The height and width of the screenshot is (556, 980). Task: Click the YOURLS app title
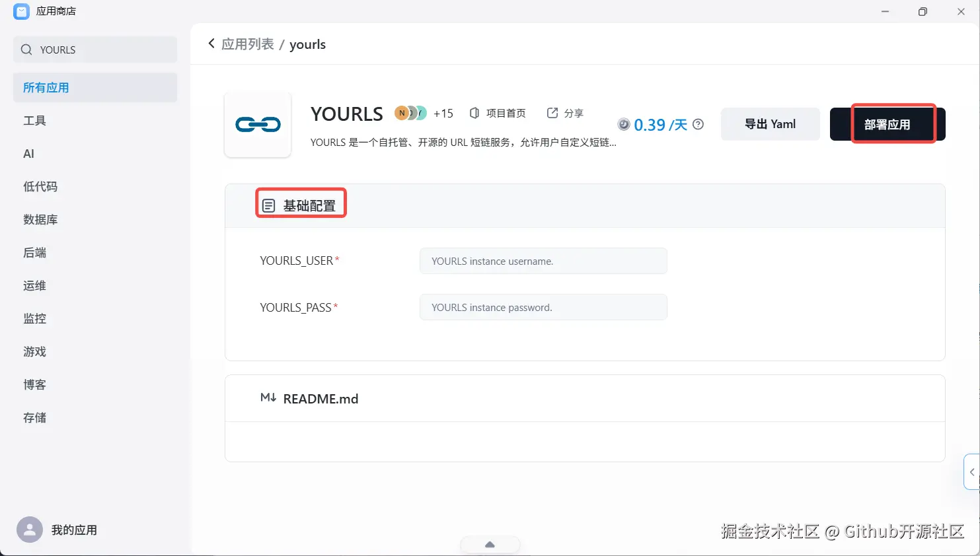click(347, 114)
